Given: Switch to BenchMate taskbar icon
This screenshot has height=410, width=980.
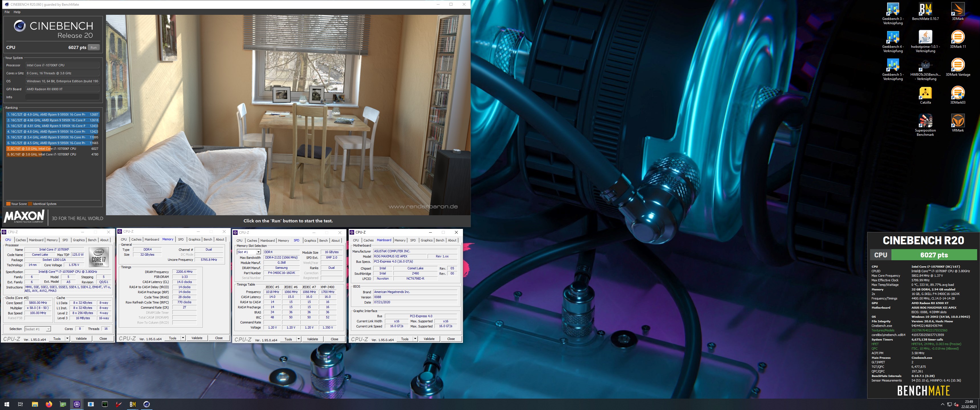Looking at the screenshot, I should tap(133, 404).
